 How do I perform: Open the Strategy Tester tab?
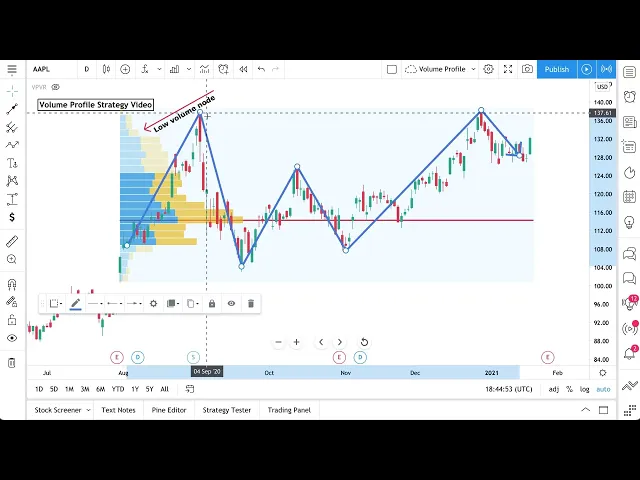227,410
